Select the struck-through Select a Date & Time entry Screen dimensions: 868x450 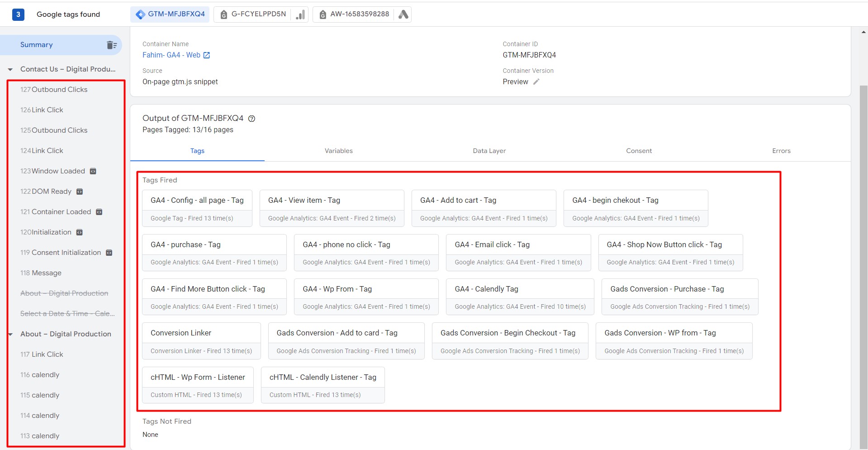(67, 314)
